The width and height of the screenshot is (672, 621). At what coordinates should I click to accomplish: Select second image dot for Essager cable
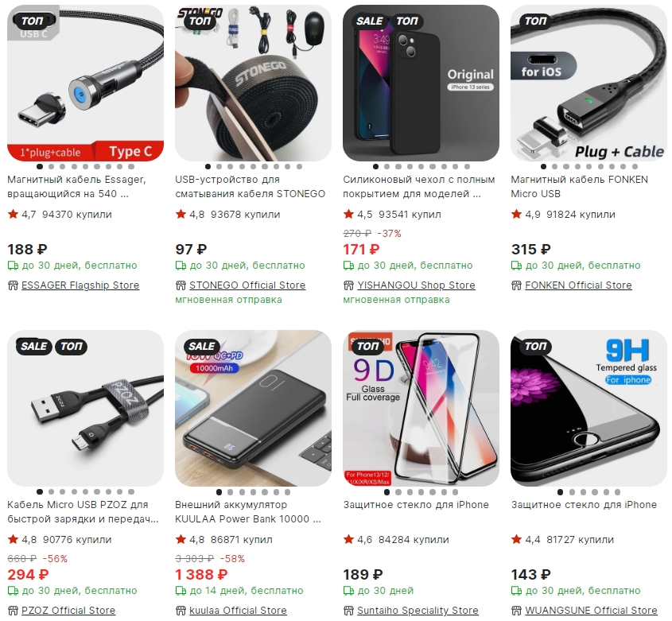tap(52, 167)
